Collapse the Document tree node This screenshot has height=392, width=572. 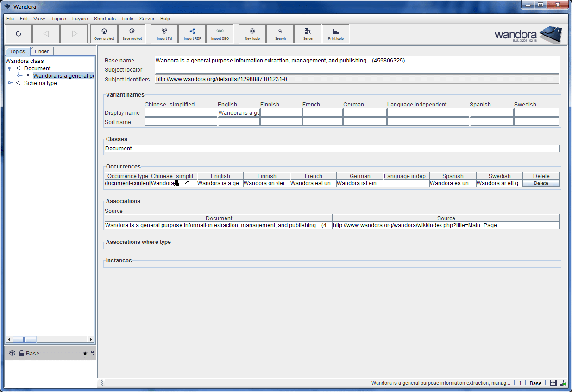pyautogui.click(x=9, y=68)
